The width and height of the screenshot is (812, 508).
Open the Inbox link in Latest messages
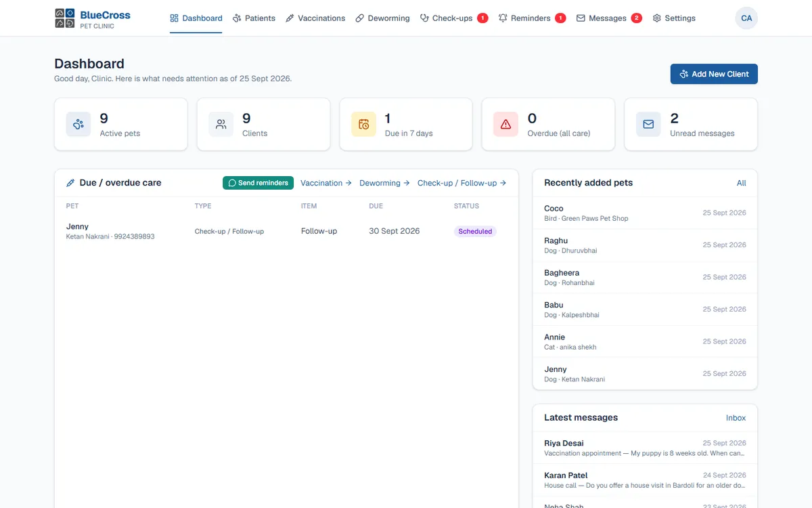[736, 418]
